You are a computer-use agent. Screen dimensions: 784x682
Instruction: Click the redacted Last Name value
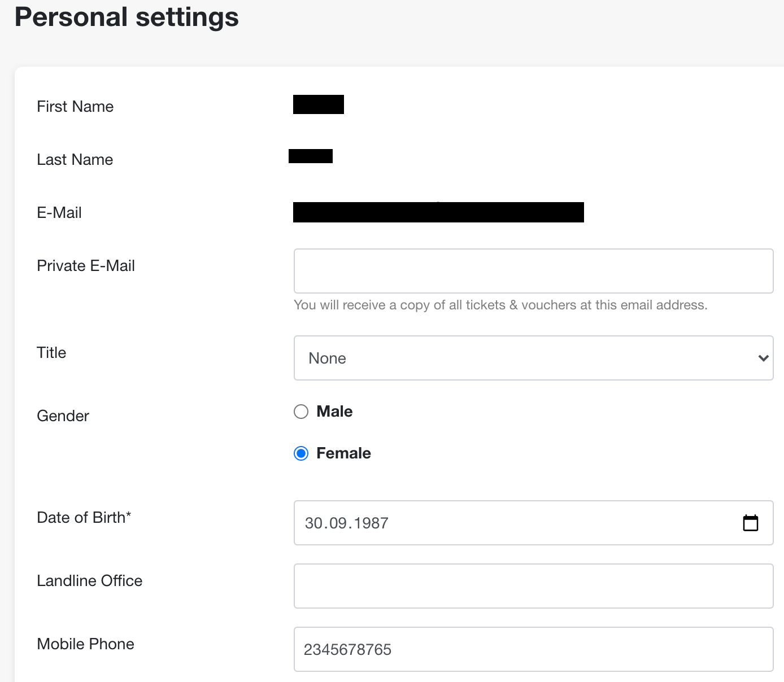311,156
